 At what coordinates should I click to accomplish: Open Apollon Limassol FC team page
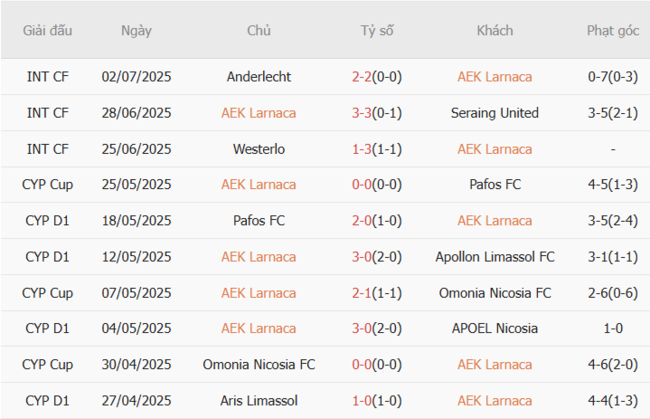tap(494, 257)
